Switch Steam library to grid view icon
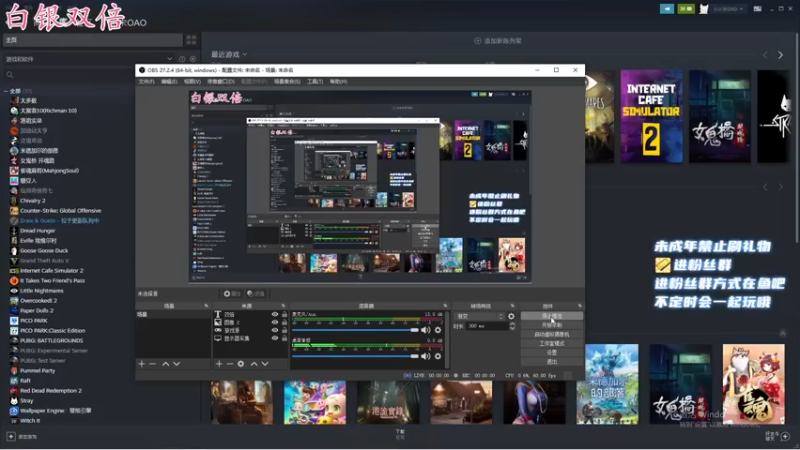The height and width of the screenshot is (450, 800). point(191,40)
